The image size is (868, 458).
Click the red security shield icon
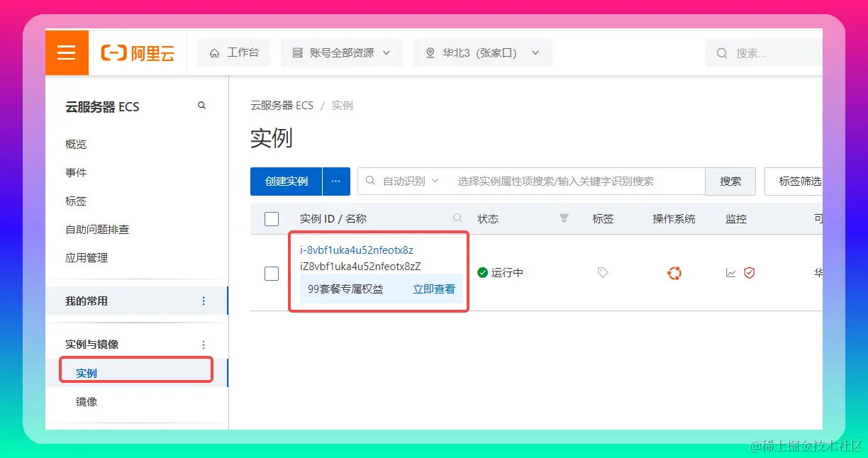(750, 273)
